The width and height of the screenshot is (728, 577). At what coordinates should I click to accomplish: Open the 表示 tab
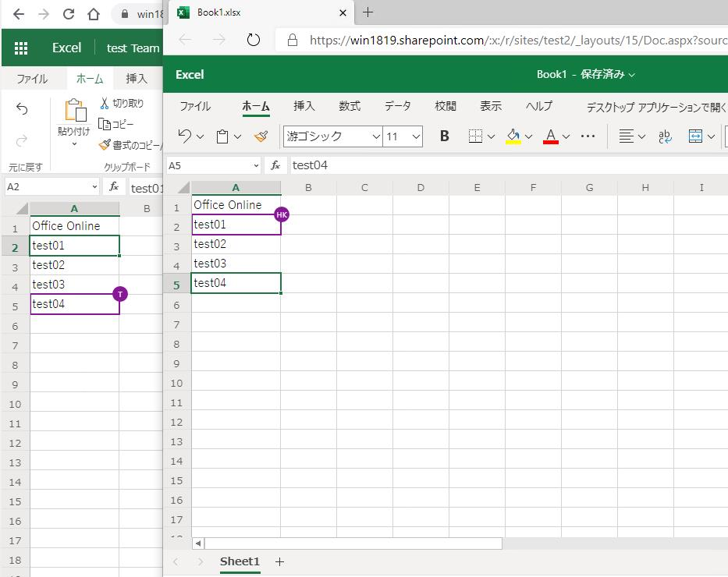pyautogui.click(x=491, y=106)
